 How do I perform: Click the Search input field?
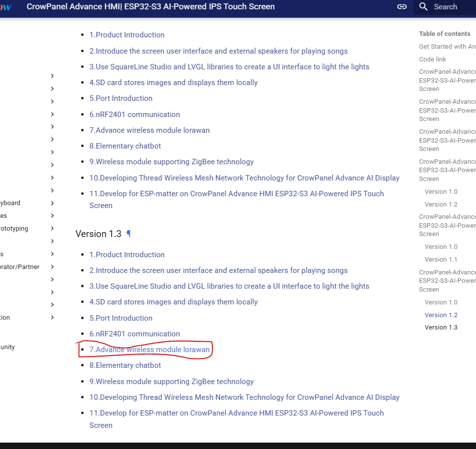tap(445, 7)
